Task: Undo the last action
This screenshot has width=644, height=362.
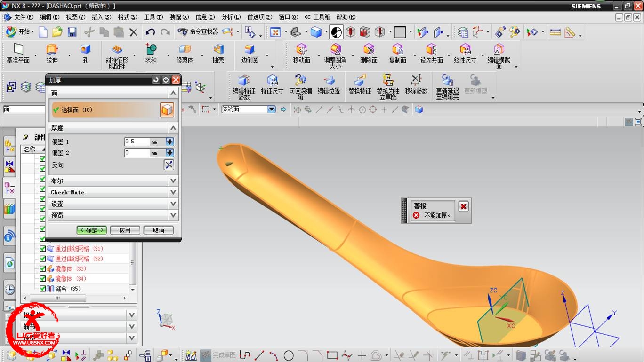Action: [150, 32]
